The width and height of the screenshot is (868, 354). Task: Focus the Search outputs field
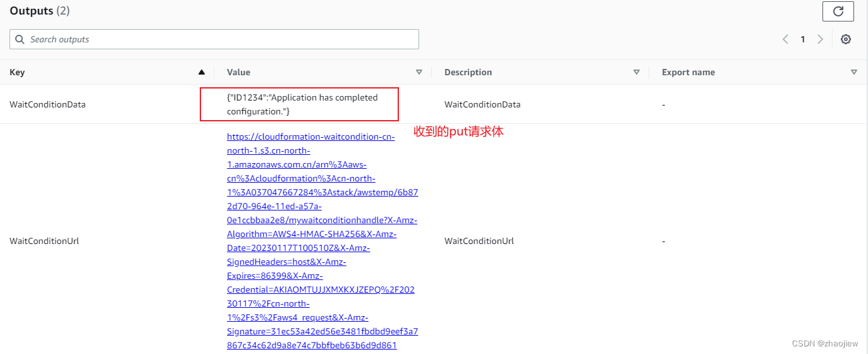pyautogui.click(x=214, y=39)
